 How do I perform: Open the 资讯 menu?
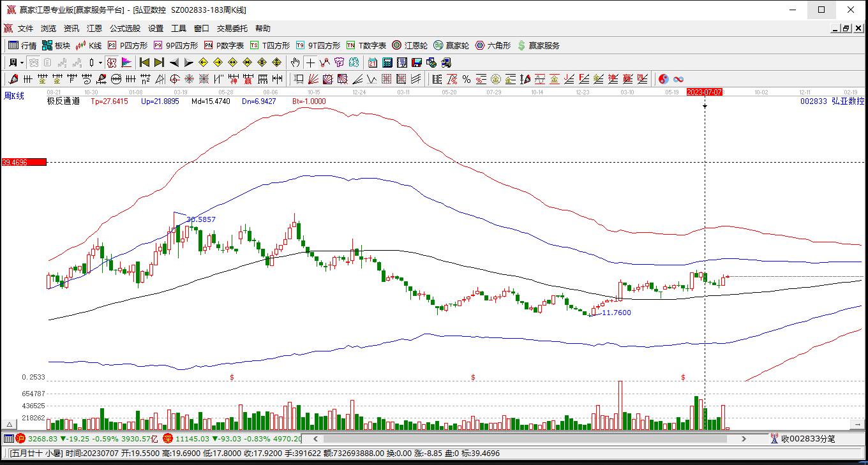[x=71, y=29]
